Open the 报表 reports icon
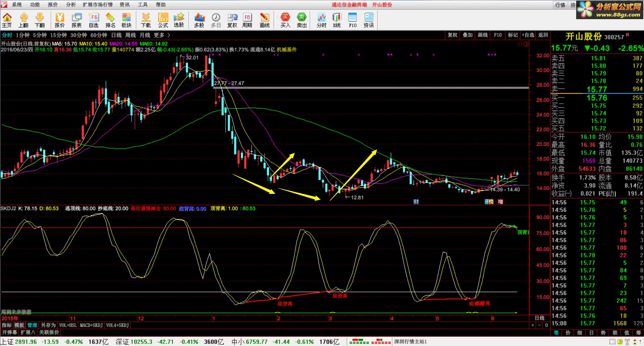This screenshot has width=644, height=346. 77,20
